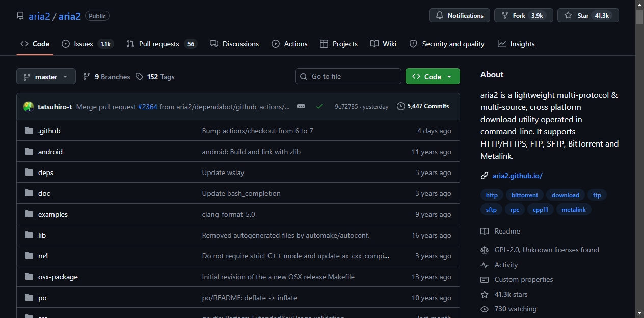Open the Projects tab
Viewport: 644px width, 318px height.
point(339,44)
